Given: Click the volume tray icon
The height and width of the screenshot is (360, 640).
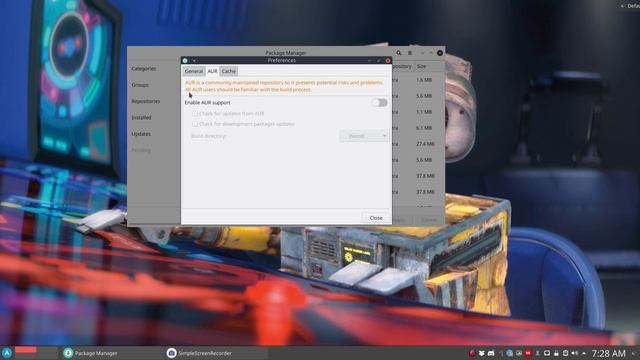Looking at the screenshot, I should pyautogui.click(x=575, y=353).
